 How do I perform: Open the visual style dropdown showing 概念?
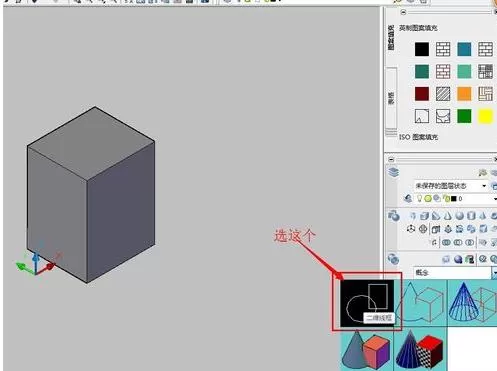[455, 273]
